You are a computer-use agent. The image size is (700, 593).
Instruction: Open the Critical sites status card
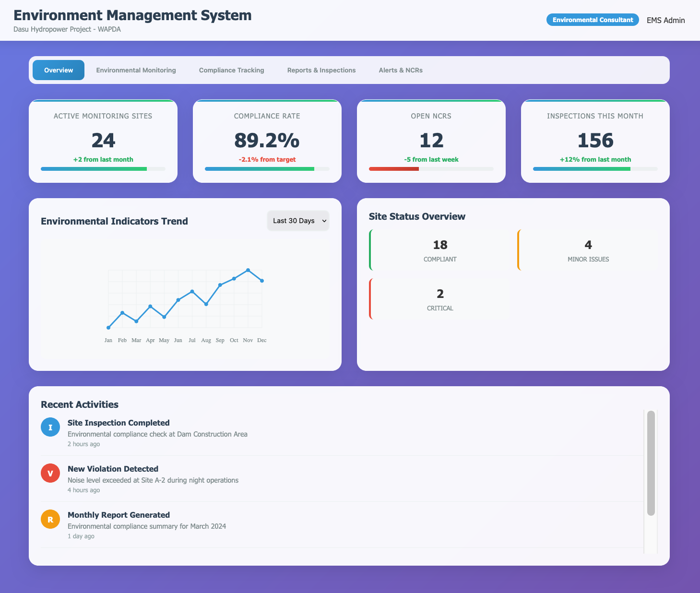[x=439, y=299]
